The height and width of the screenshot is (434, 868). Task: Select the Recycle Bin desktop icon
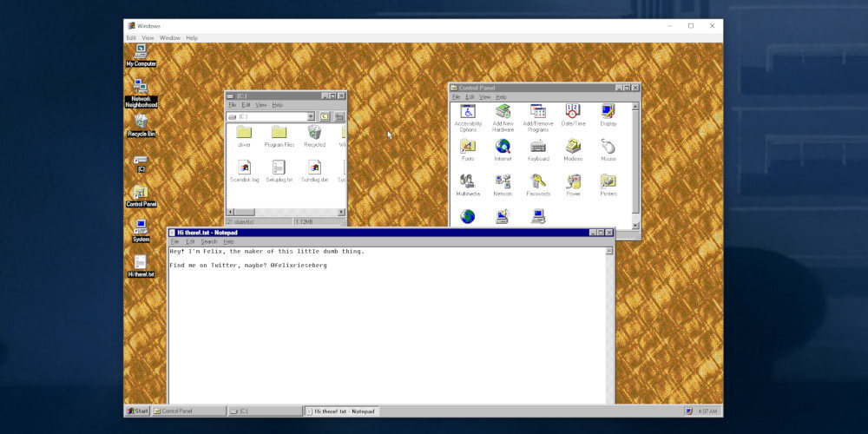pos(141,126)
